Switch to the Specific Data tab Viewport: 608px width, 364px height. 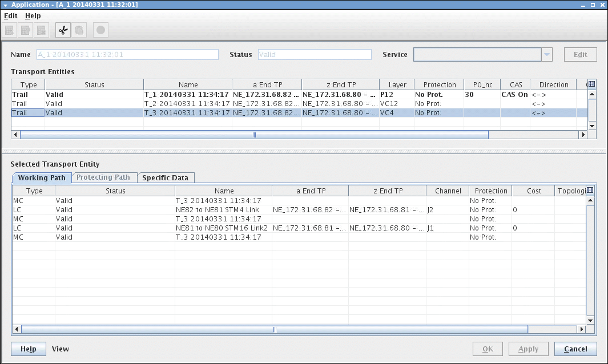tap(166, 177)
